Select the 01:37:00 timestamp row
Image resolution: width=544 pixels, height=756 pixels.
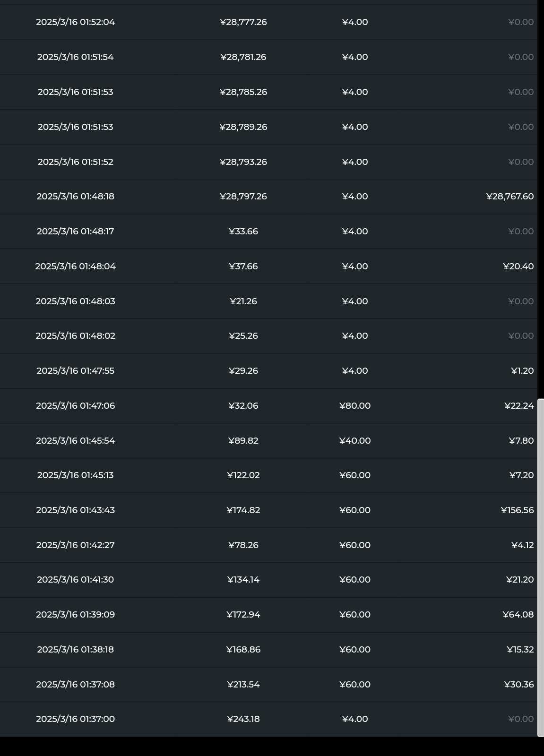76,719
